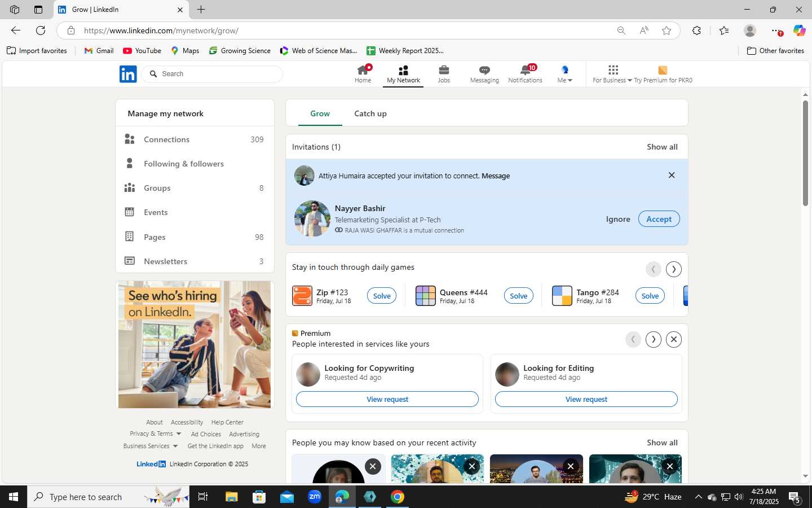Open Growing Science bookmark
Screen dimensions: 812x508
click(240, 51)
